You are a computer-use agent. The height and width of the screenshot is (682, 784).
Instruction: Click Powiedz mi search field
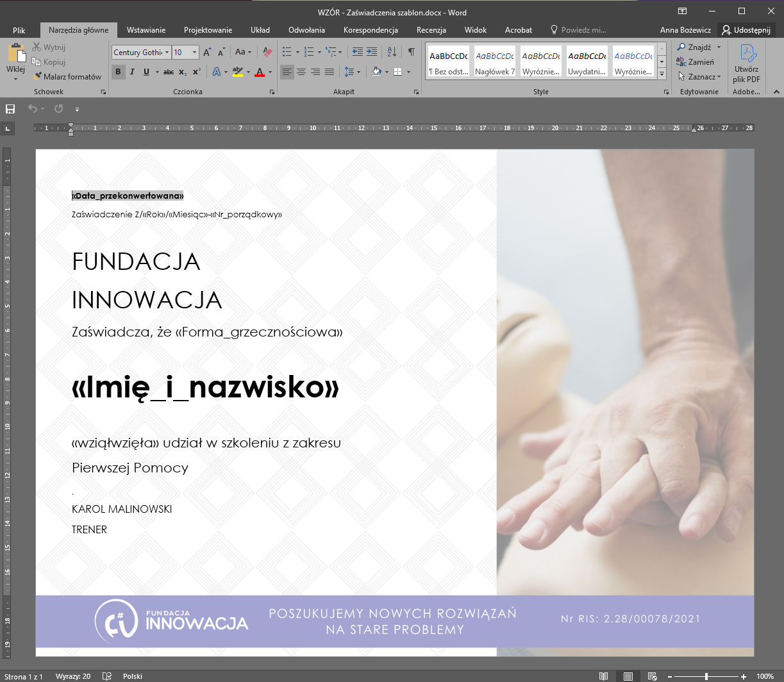tap(579, 30)
